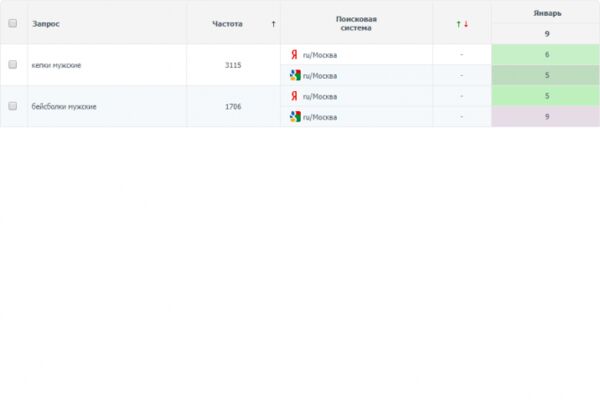Select the query 'бейсболки мужские'
Image resolution: width=600 pixels, height=400 pixels.
tap(64, 106)
